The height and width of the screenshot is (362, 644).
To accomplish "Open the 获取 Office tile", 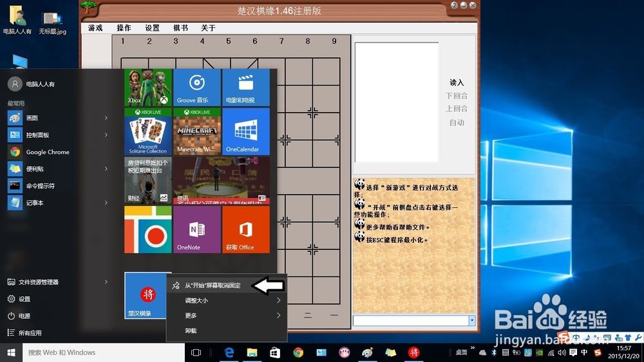I will pyautogui.click(x=245, y=229).
